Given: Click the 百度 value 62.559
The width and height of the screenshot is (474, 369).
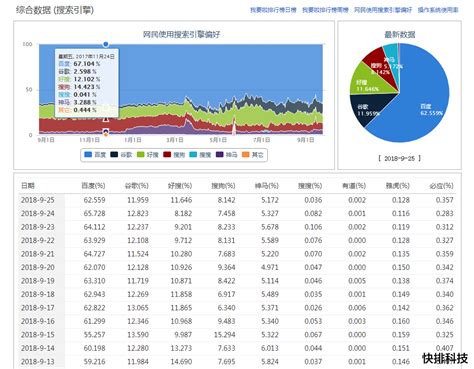Looking at the screenshot, I should coord(94,200).
